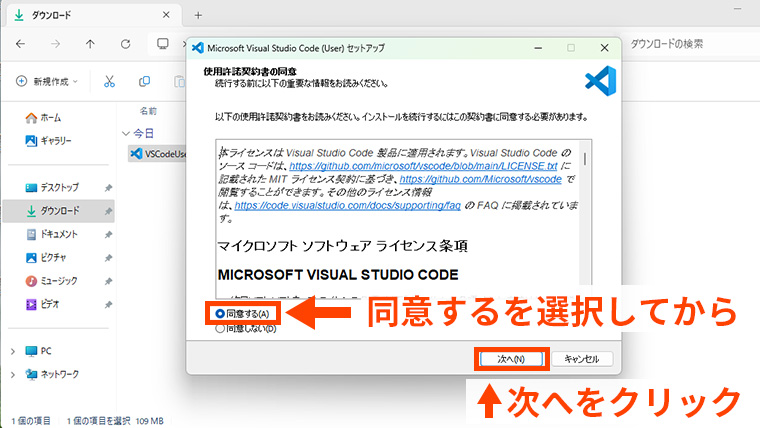Expand the PC tree node
The image size is (760, 428).
tap(13, 351)
